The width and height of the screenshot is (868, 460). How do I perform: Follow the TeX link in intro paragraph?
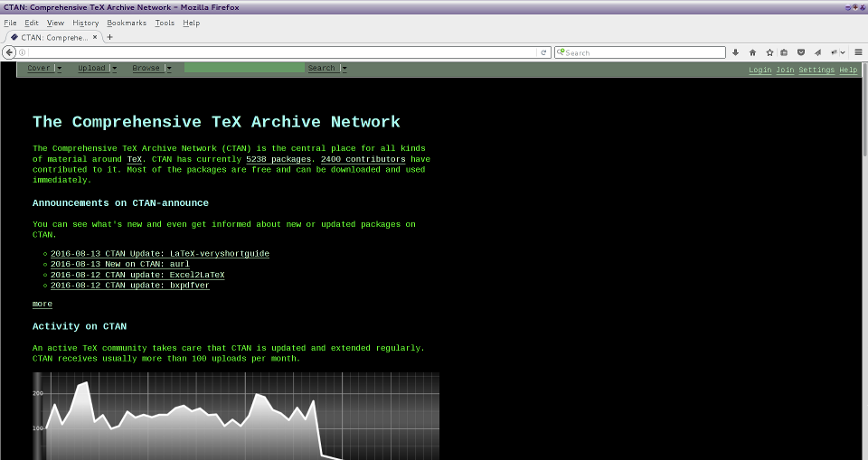tap(135, 159)
